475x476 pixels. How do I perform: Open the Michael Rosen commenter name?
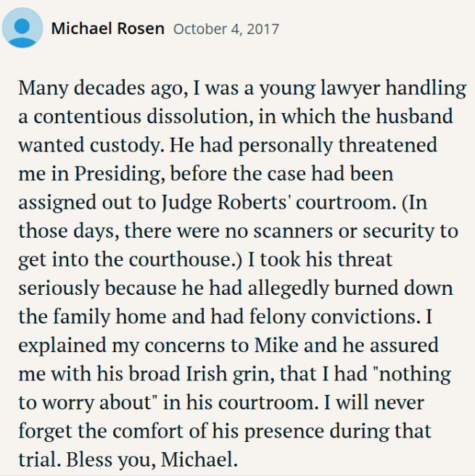pos(108,28)
